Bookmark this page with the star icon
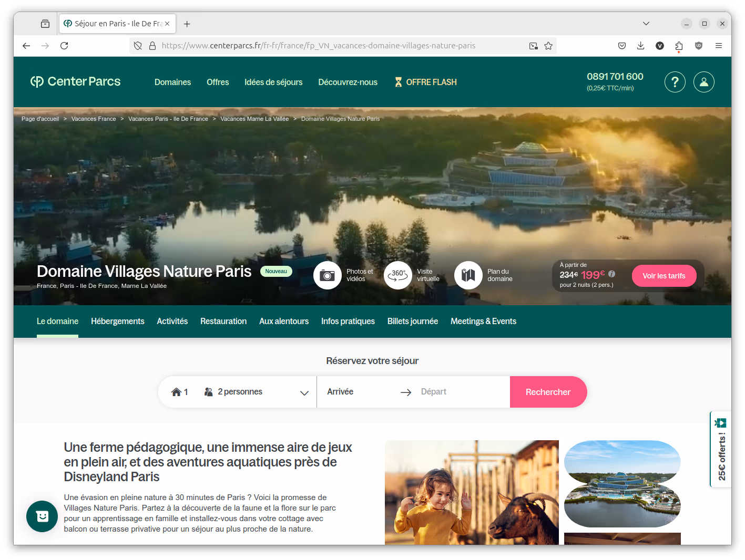This screenshot has height=560, width=745. coord(548,46)
